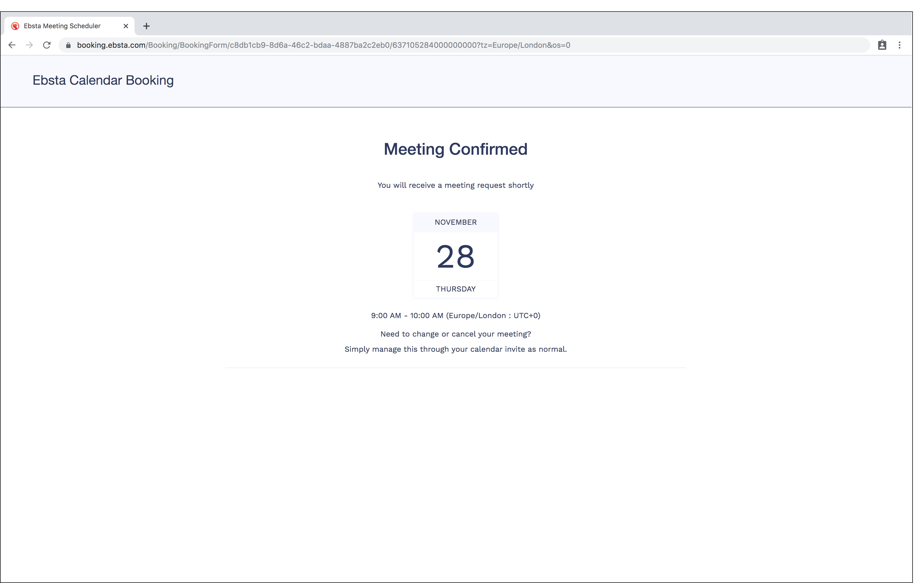Click the Ebsta Calendar Booking header title
Image resolution: width=924 pixels, height=583 pixels.
tap(103, 80)
